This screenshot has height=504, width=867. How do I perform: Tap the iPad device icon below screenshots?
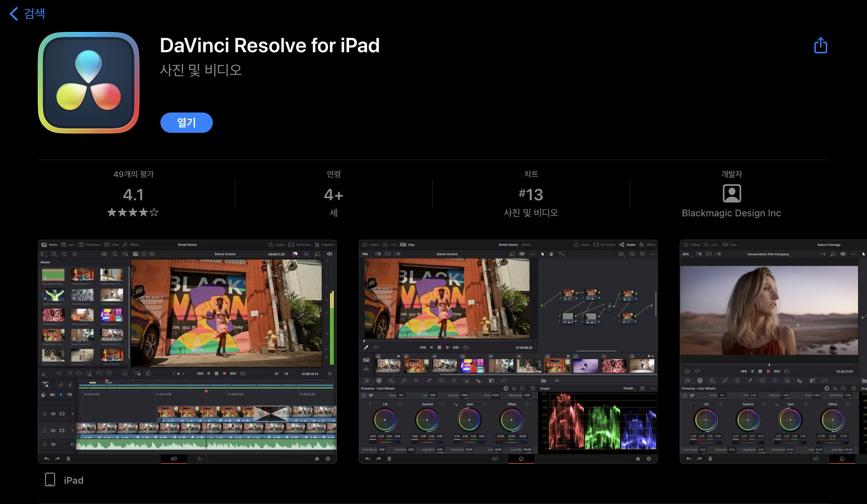(50, 480)
